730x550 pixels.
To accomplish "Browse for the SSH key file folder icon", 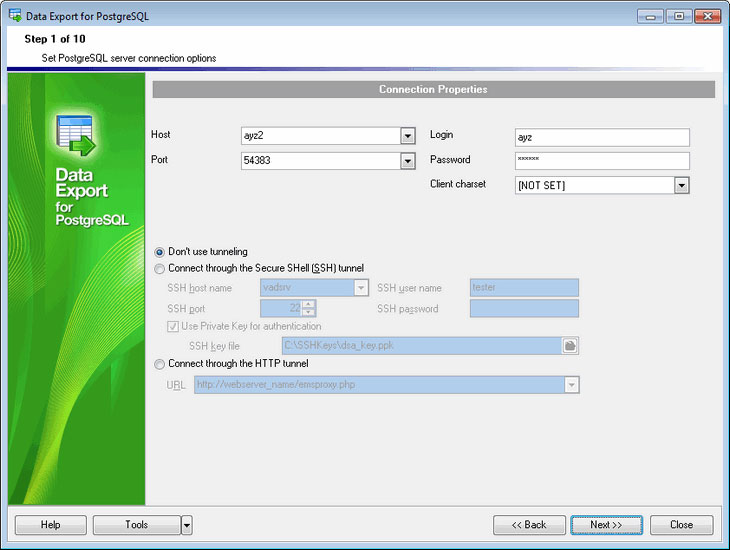I will pyautogui.click(x=570, y=346).
